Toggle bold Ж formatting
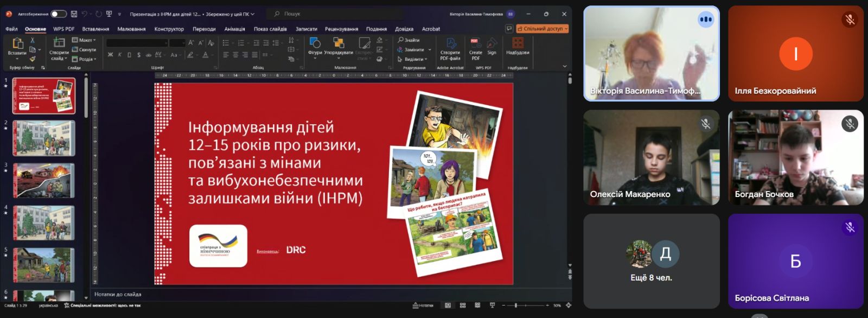 point(110,55)
